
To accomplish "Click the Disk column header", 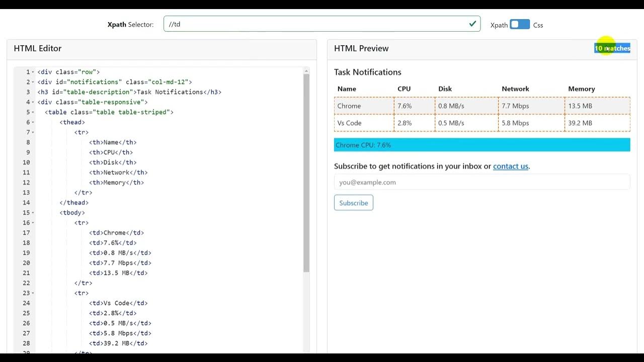I will (445, 88).
